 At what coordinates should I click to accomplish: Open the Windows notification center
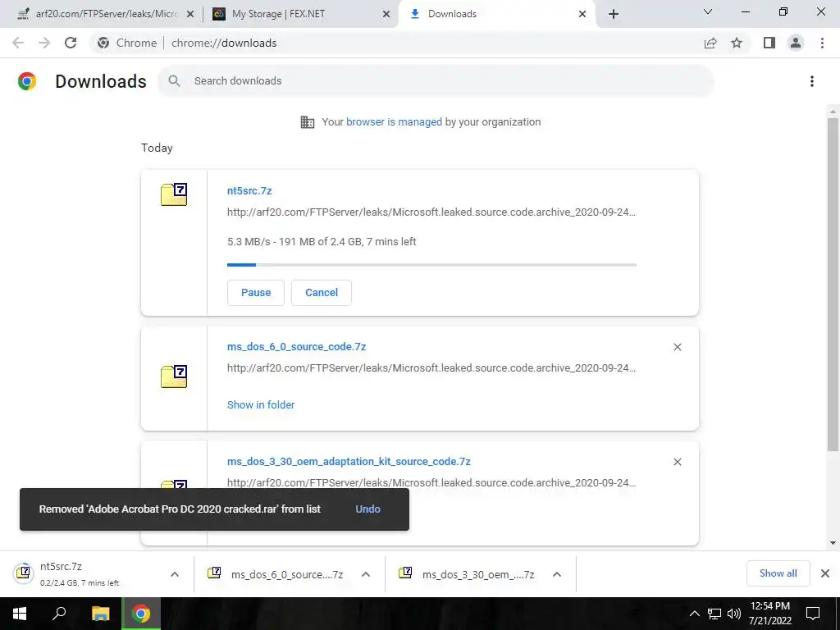813,614
